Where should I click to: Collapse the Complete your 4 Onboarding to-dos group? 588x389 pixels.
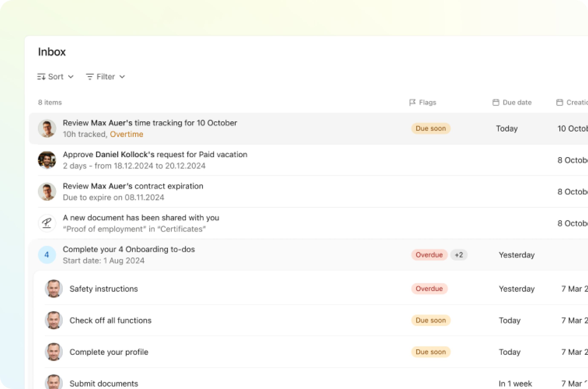pos(128,249)
